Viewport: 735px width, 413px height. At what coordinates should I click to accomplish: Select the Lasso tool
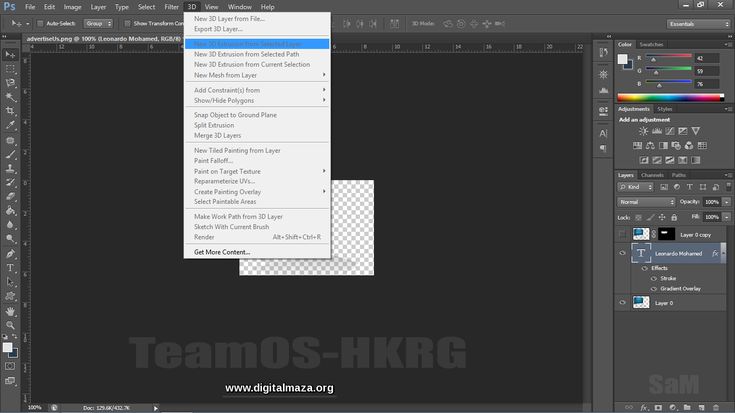pyautogui.click(x=10, y=83)
